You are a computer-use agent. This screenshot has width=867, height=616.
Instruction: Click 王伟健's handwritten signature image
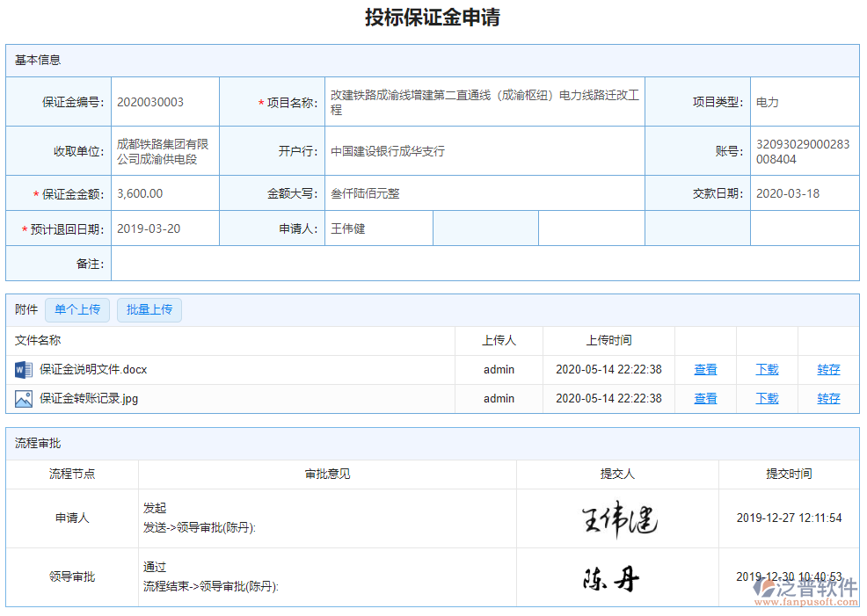pyautogui.click(x=617, y=519)
